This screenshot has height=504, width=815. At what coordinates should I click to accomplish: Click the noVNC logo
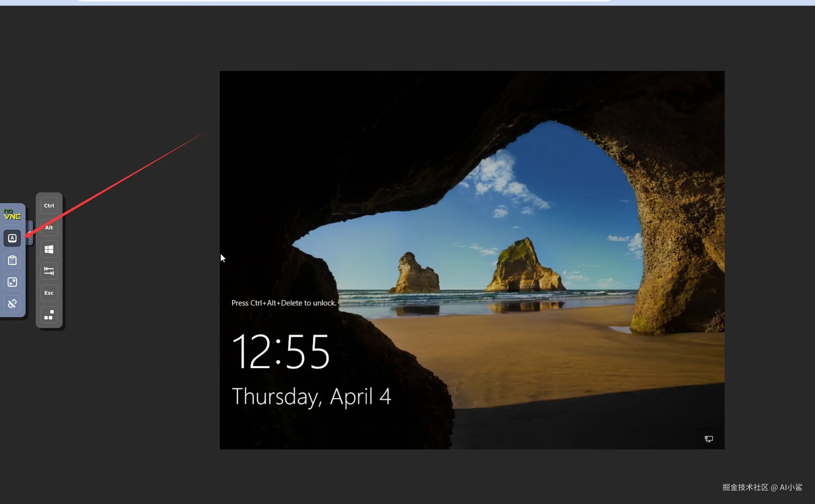(12, 214)
